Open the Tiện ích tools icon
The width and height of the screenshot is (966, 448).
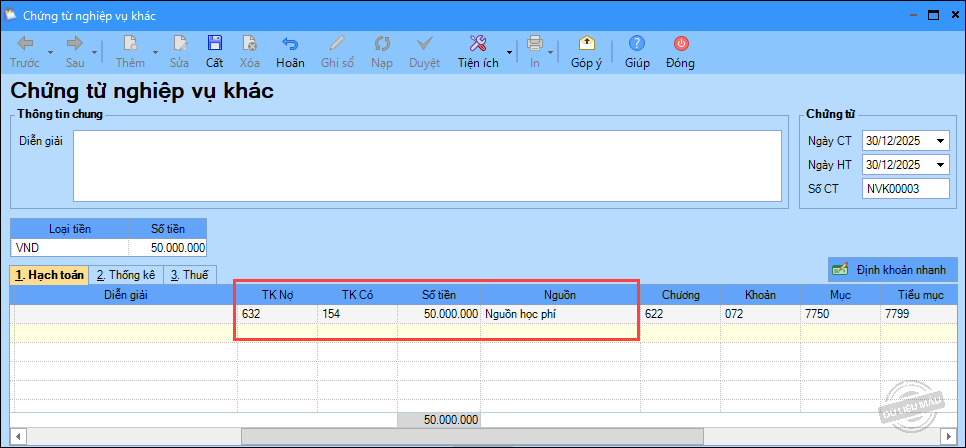pos(477,44)
